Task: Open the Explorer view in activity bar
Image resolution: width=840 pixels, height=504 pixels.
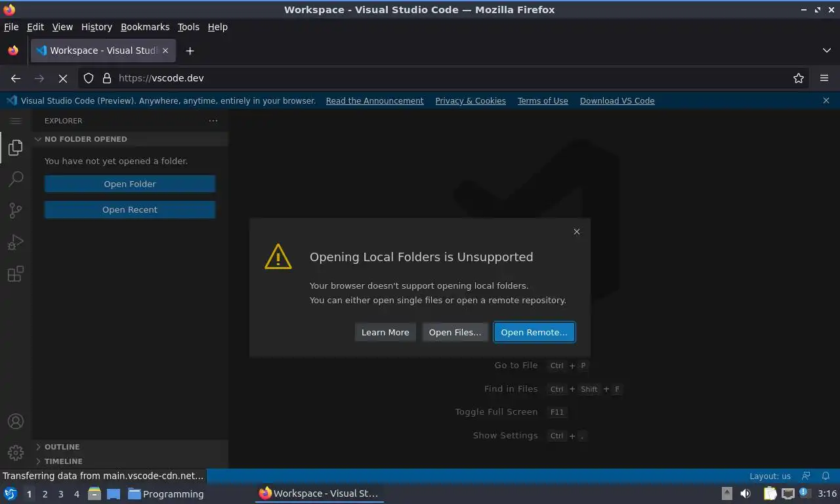Action: (16, 148)
